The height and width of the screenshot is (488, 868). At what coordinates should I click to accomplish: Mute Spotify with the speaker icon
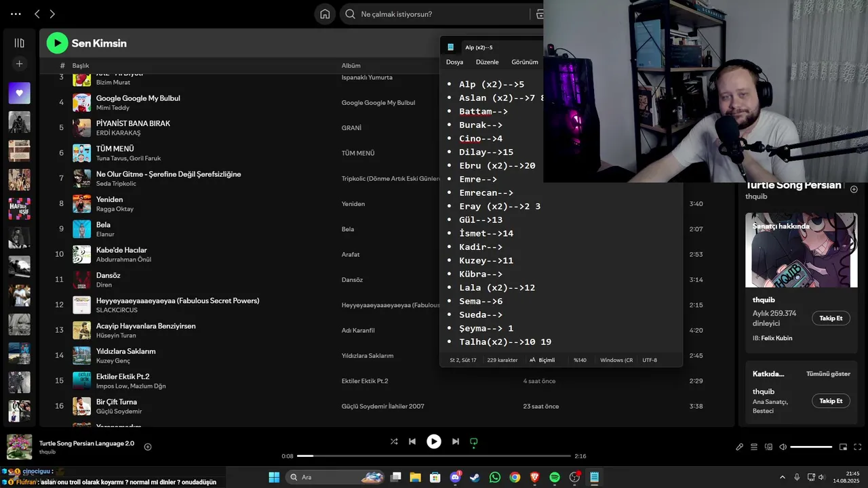click(x=783, y=447)
